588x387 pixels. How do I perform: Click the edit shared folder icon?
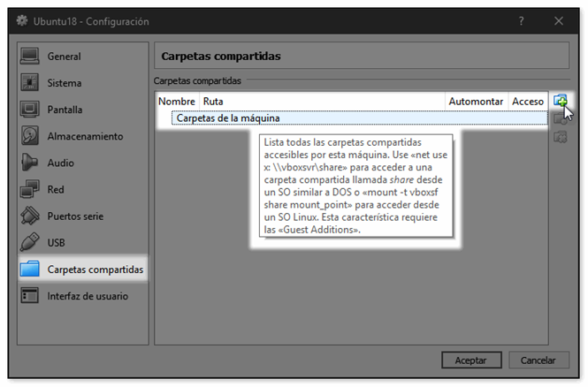[x=561, y=118]
